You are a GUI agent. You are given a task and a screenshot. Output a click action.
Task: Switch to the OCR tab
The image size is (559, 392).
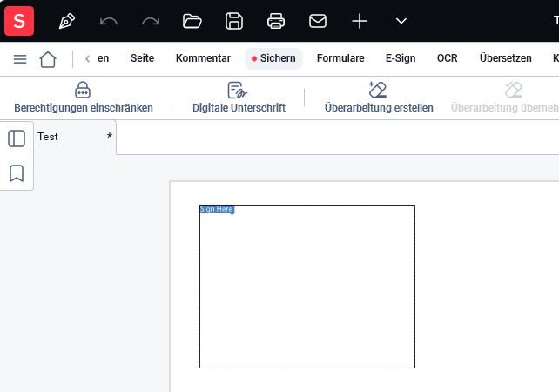tap(447, 58)
